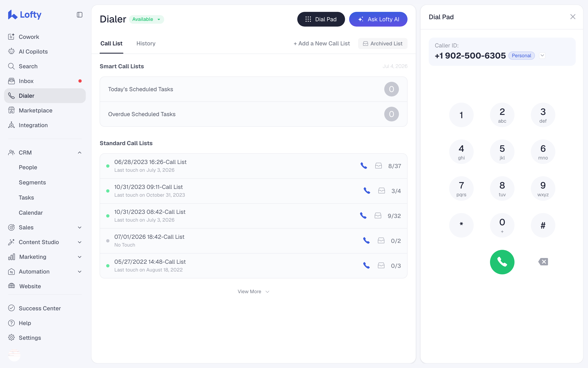Dial digit 8 tuv on keypad
This screenshot has width=588, height=368.
[x=502, y=188]
